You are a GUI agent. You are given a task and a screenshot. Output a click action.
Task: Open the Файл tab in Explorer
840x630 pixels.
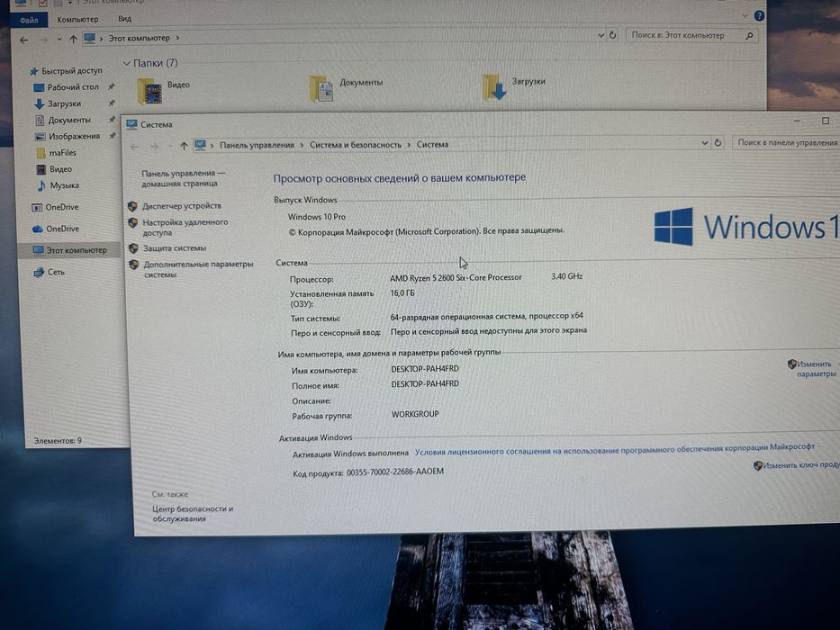pos(29,21)
